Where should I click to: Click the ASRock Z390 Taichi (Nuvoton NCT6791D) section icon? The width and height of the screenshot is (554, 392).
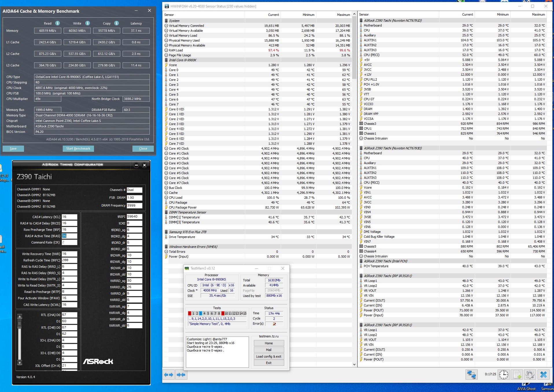pos(361,21)
